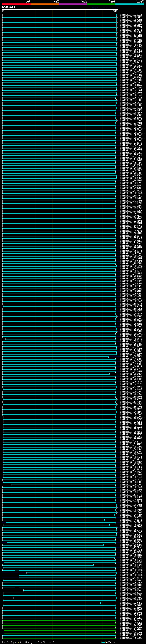Image resolution: width=146 pixels, height=644 pixels.
Task: Select the UniRef100_Q75G91 label
Action: click(131, 58)
